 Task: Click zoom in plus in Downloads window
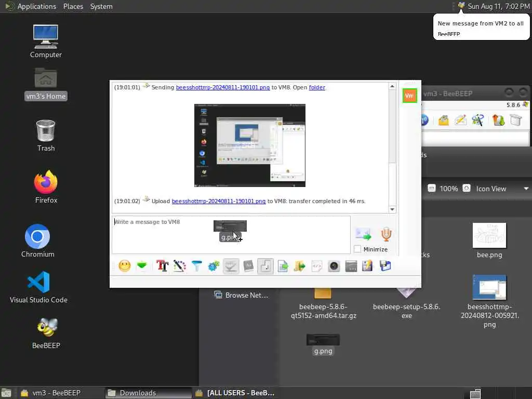(x=467, y=188)
